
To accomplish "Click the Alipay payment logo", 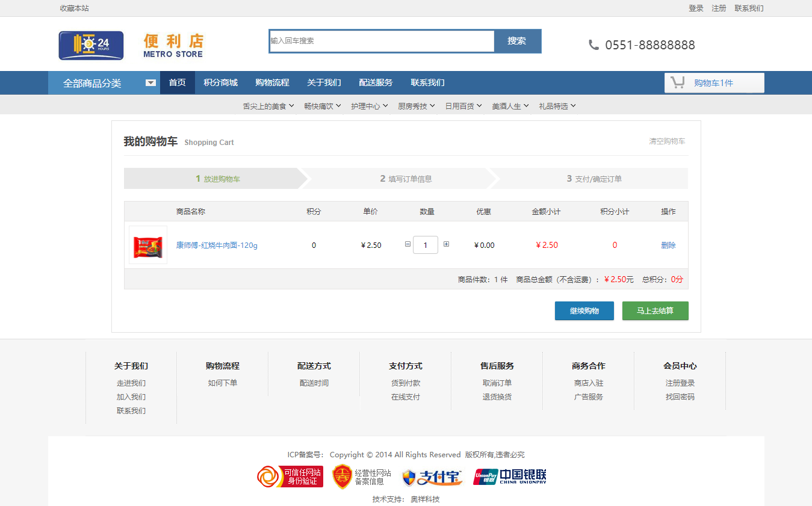I will [432, 477].
